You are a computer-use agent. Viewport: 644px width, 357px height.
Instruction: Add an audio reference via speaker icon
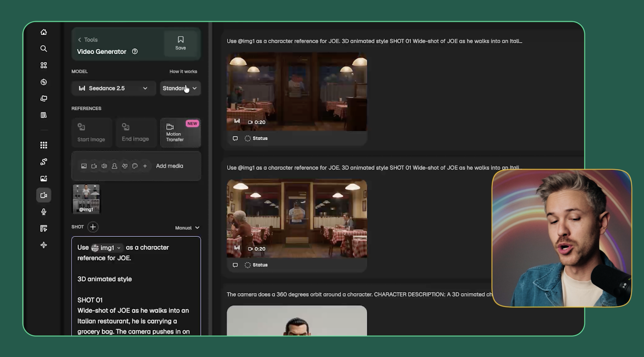104,166
